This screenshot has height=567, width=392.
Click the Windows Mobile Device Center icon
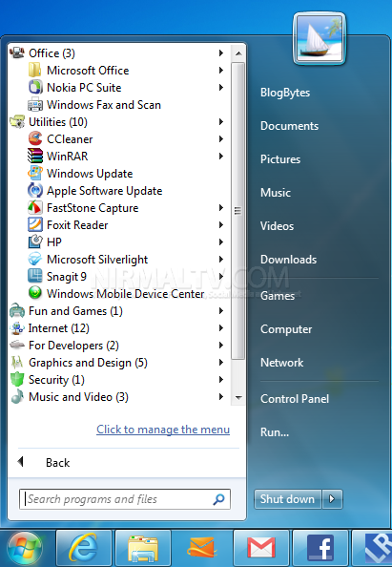[x=35, y=293]
